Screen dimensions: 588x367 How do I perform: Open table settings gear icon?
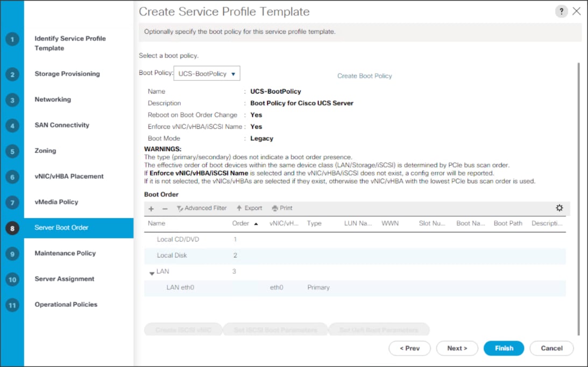(x=559, y=208)
